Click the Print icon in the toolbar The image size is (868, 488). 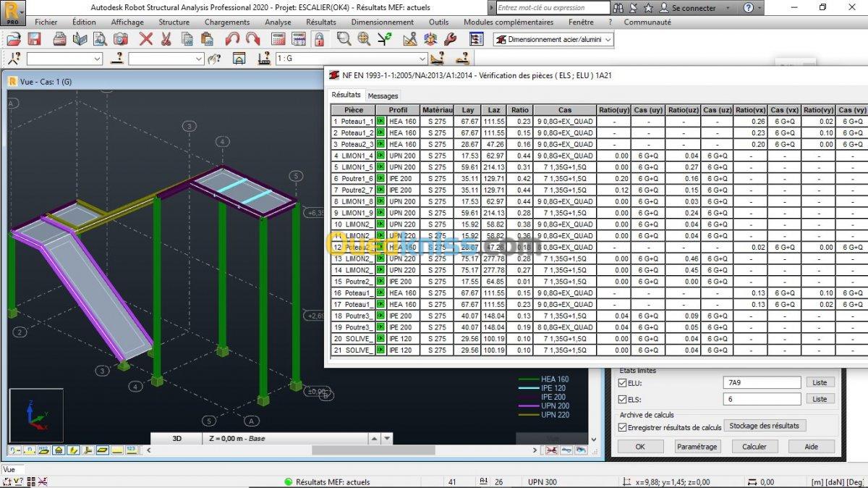click(x=60, y=39)
